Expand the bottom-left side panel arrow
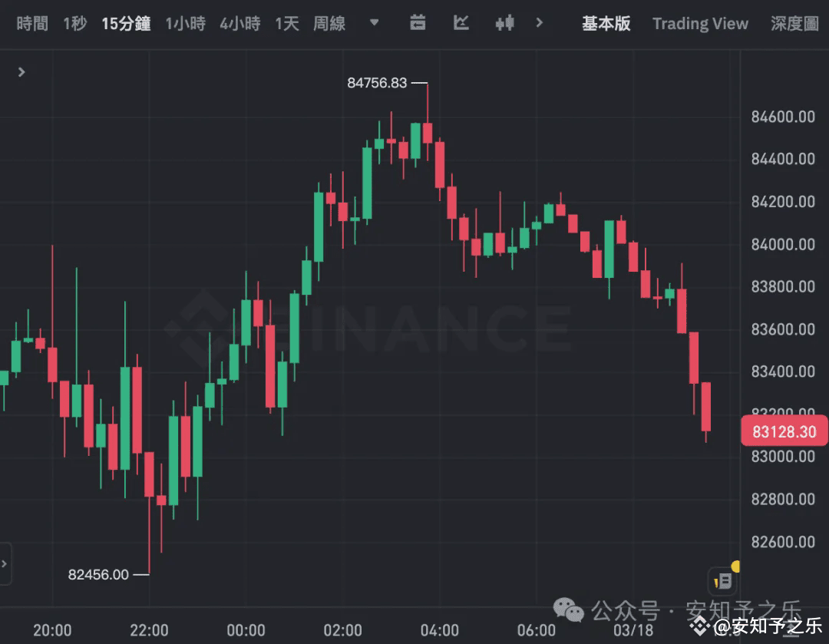Image resolution: width=829 pixels, height=644 pixels. coord(6,564)
